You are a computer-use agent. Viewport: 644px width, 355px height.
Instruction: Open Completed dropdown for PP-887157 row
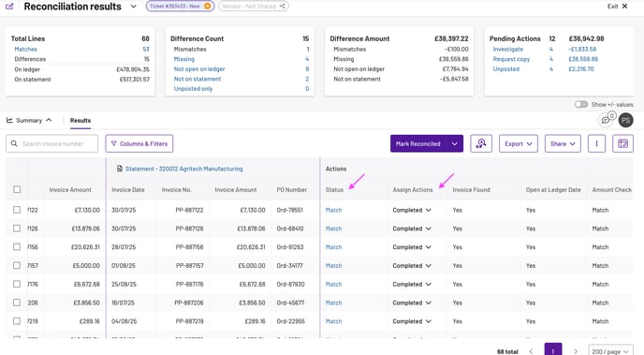click(412, 265)
